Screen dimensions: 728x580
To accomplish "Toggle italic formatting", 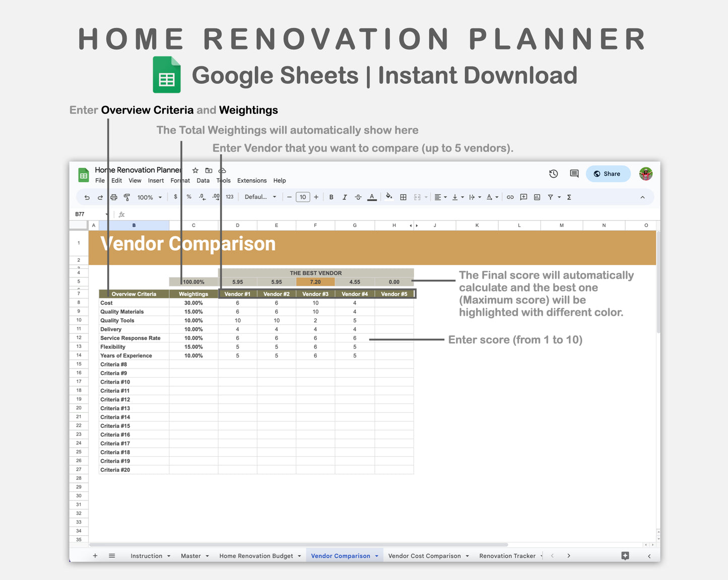I will (345, 197).
